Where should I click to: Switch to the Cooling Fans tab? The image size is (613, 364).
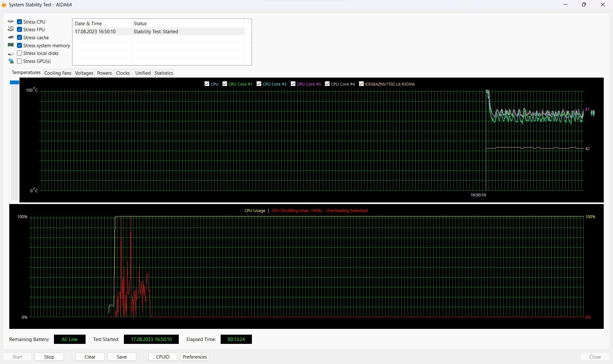point(57,73)
